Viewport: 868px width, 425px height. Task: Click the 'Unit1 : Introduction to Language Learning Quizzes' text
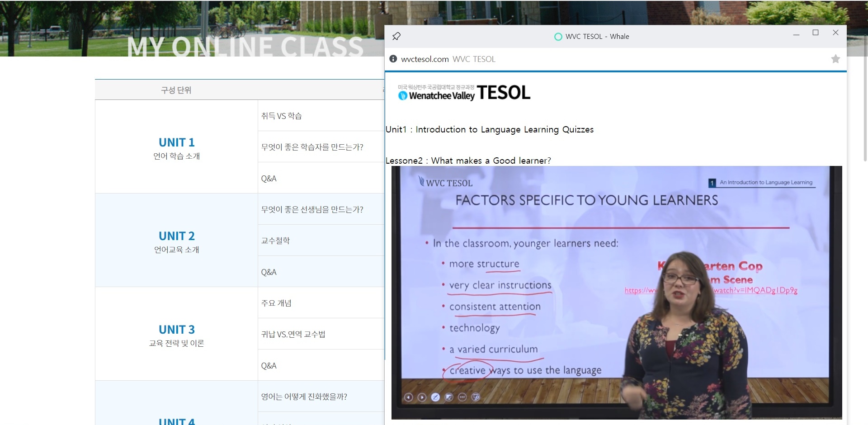[x=490, y=130]
